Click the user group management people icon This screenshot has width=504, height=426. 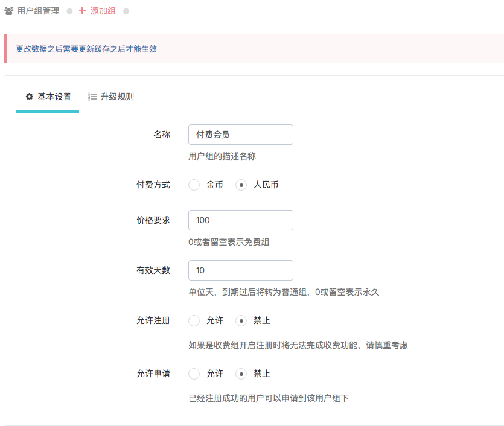pos(8,11)
